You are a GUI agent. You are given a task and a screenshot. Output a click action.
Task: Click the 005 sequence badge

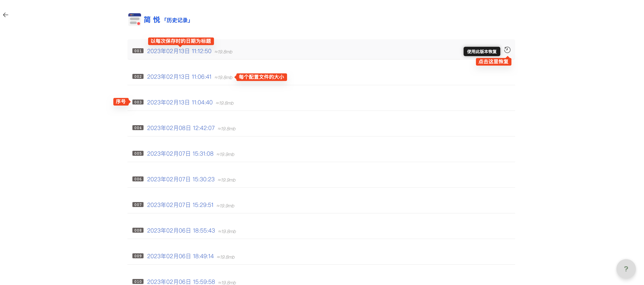(138, 153)
